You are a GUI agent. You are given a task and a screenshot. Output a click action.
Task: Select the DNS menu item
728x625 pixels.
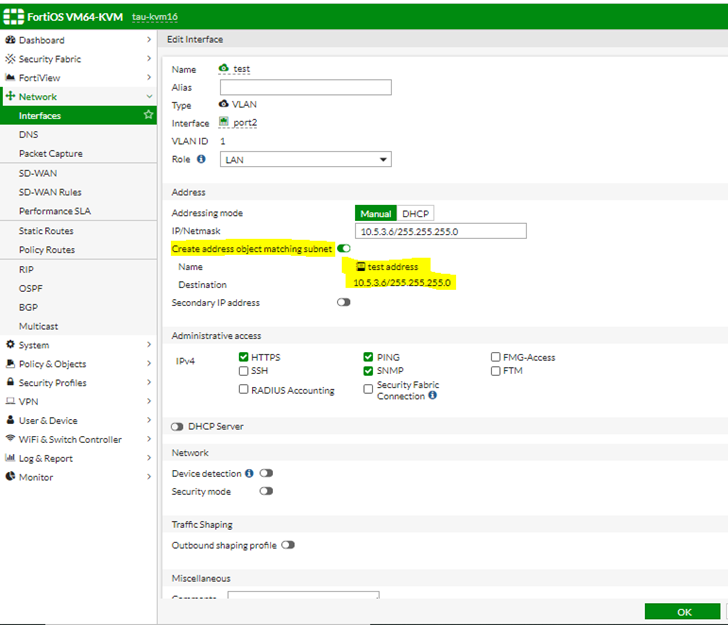tap(29, 135)
